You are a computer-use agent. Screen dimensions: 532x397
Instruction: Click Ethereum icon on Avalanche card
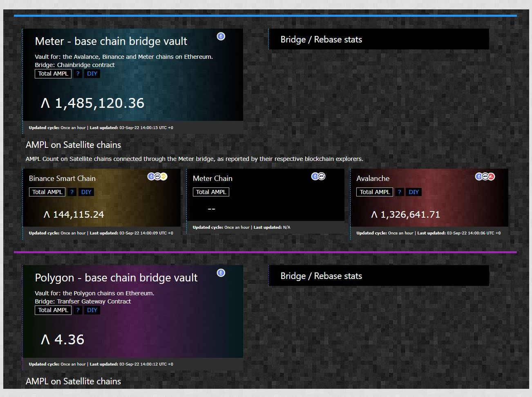pos(479,176)
